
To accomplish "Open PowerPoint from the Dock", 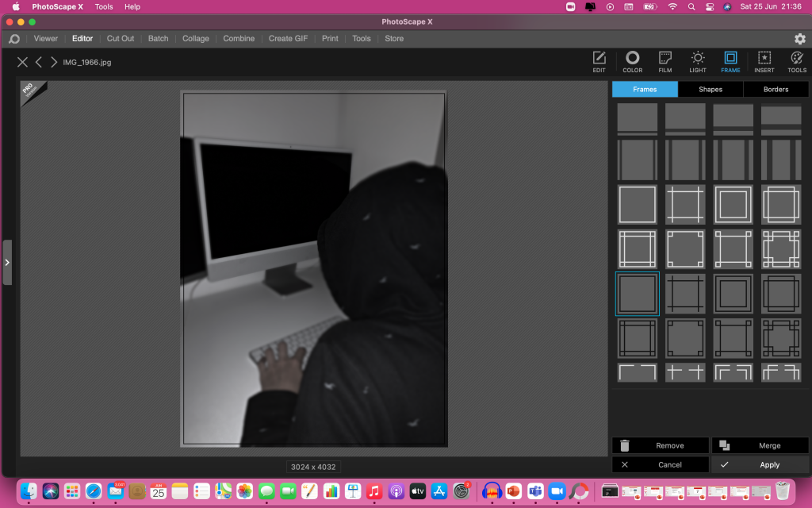I will [x=513, y=491].
